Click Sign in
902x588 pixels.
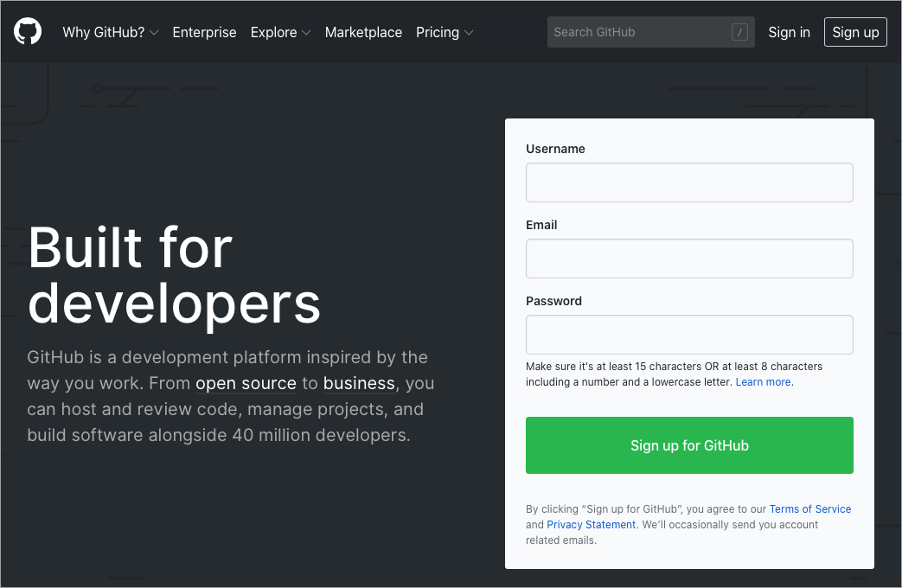(789, 32)
